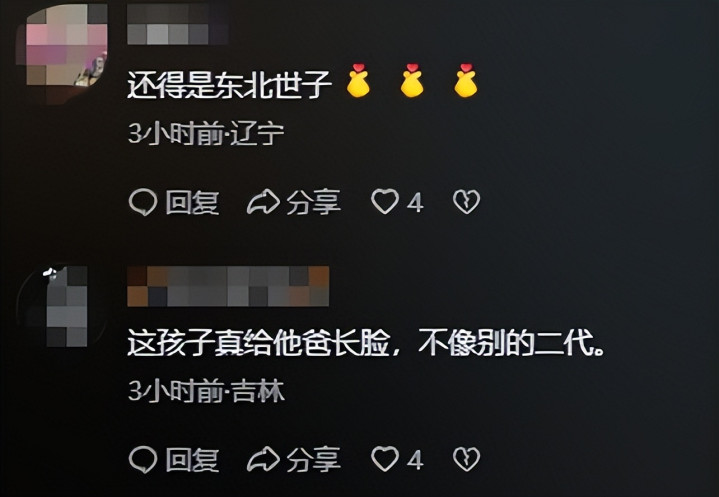Tap broken heart on Jilin comment

pyautogui.click(x=466, y=459)
